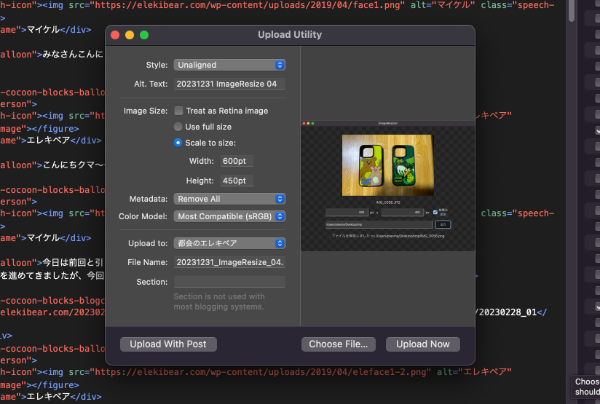Click the Alt. Text input field

tap(230, 83)
